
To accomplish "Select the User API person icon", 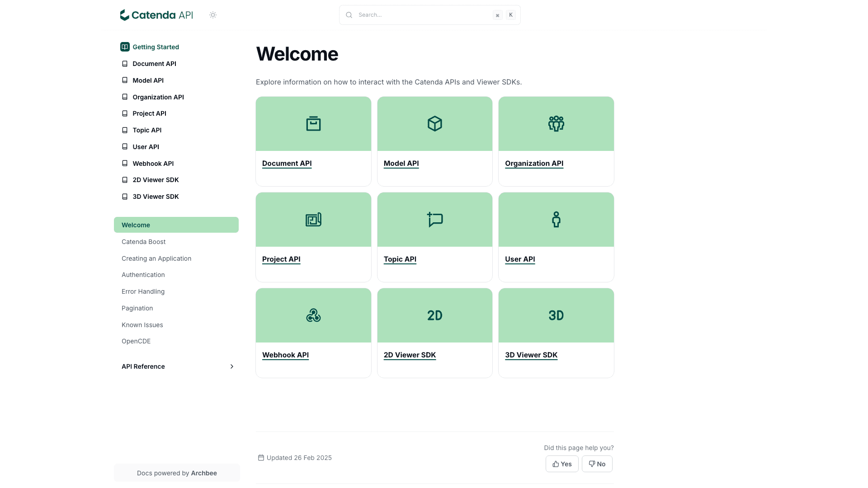I will 556,219.
